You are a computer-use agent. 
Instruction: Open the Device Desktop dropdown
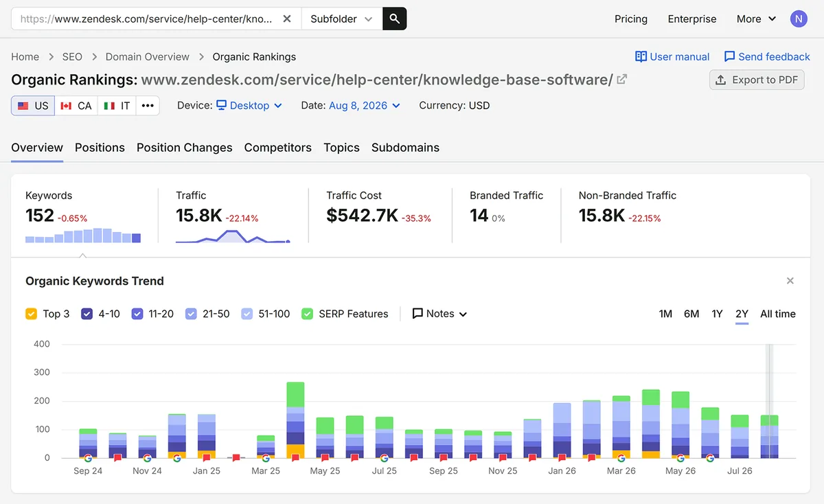click(x=249, y=106)
